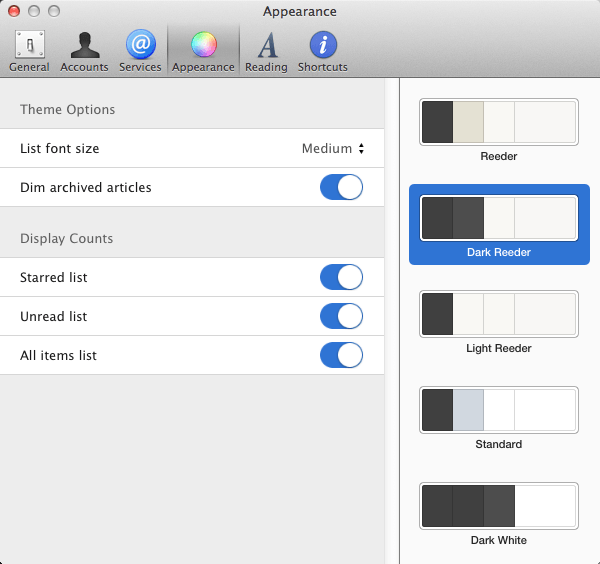The width and height of the screenshot is (600, 564).
Task: Open the Services @ icon
Action: (140, 44)
